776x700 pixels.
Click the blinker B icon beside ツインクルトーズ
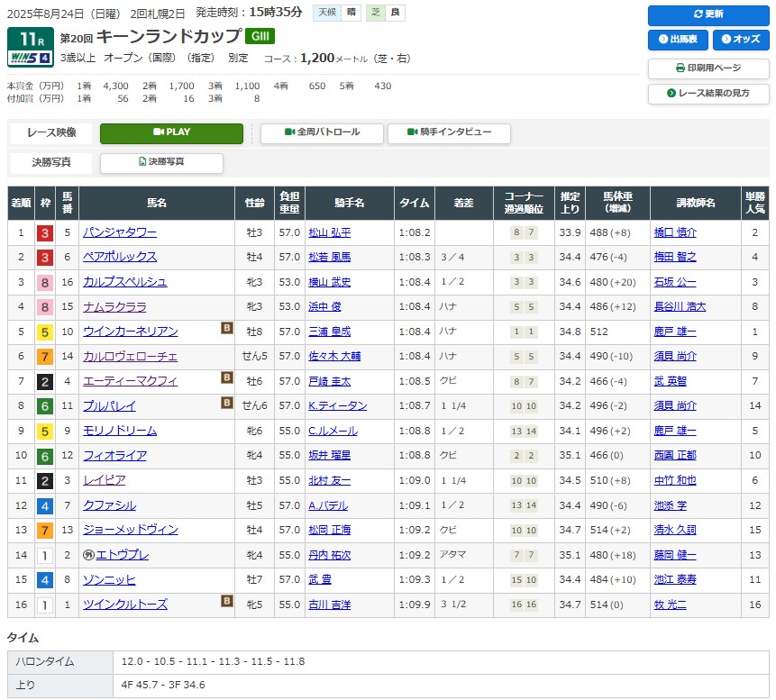pos(227,601)
